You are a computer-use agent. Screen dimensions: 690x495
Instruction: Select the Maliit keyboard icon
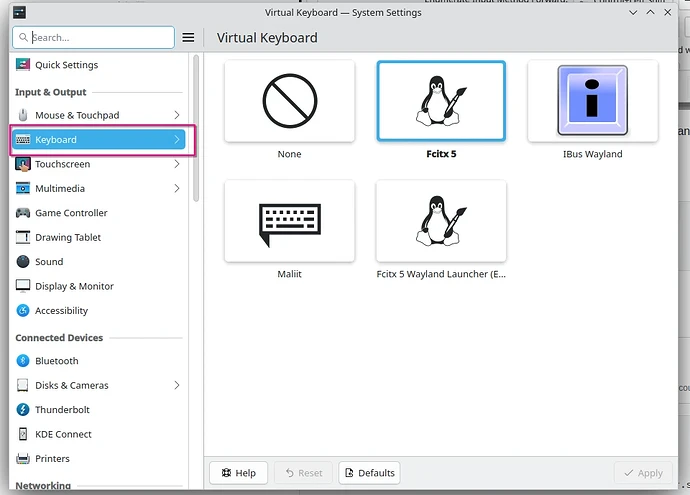point(289,221)
